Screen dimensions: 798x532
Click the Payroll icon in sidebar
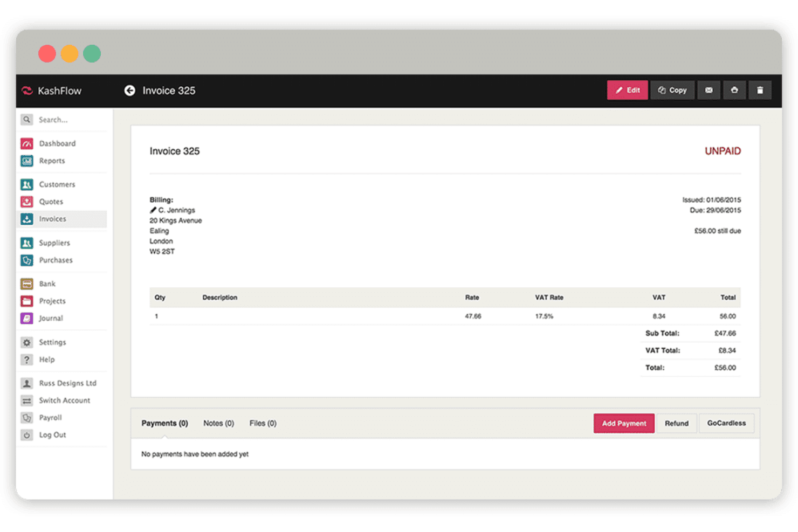[x=27, y=418]
